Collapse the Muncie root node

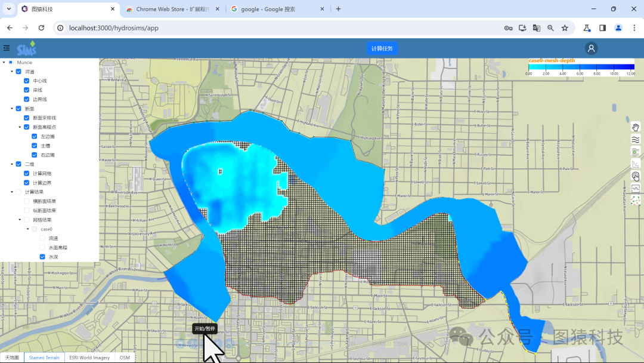[4, 63]
